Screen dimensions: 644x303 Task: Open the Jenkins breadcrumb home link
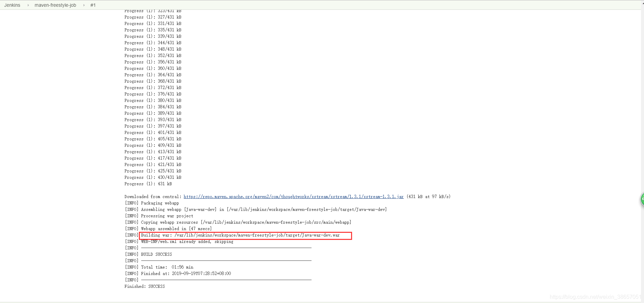click(12, 5)
